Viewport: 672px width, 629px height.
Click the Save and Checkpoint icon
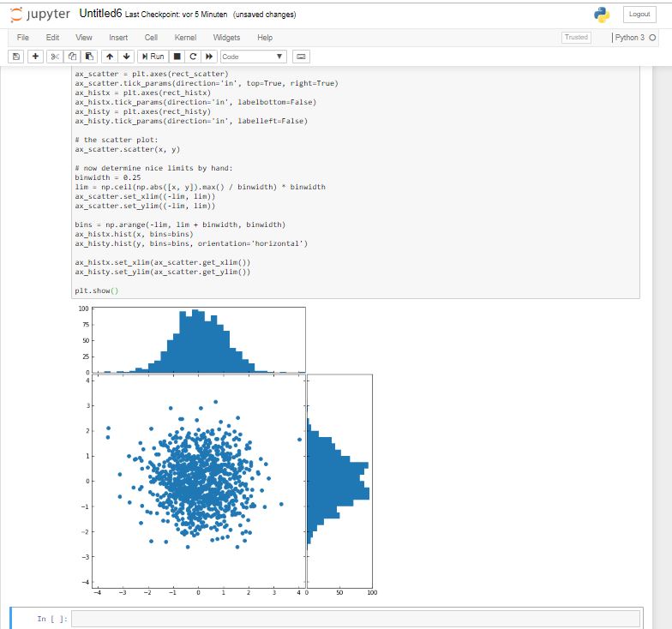tap(15, 57)
